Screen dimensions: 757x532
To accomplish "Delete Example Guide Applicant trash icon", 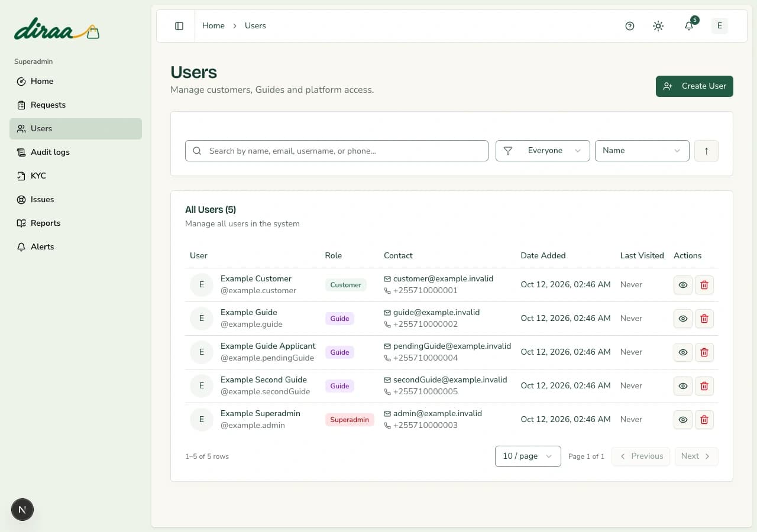I will [704, 352].
